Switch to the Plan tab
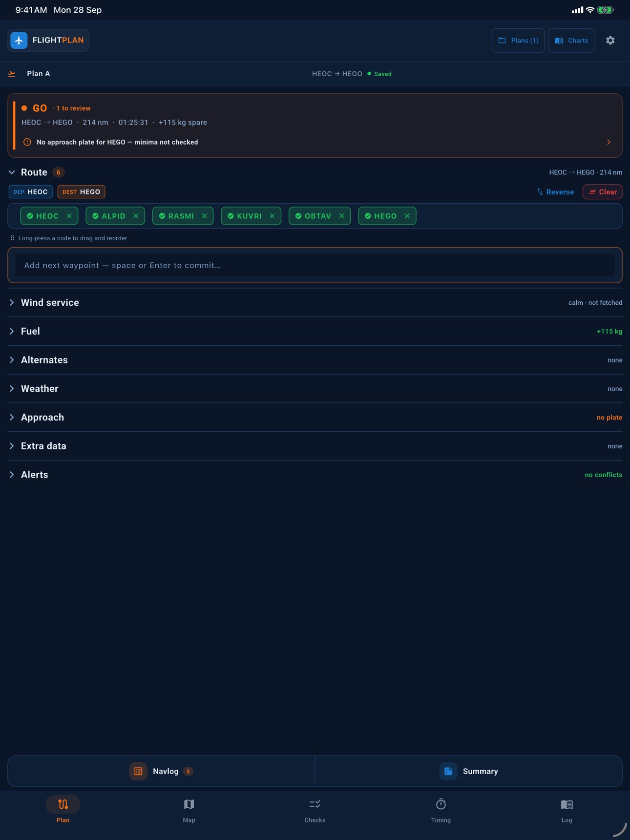 coord(63,810)
